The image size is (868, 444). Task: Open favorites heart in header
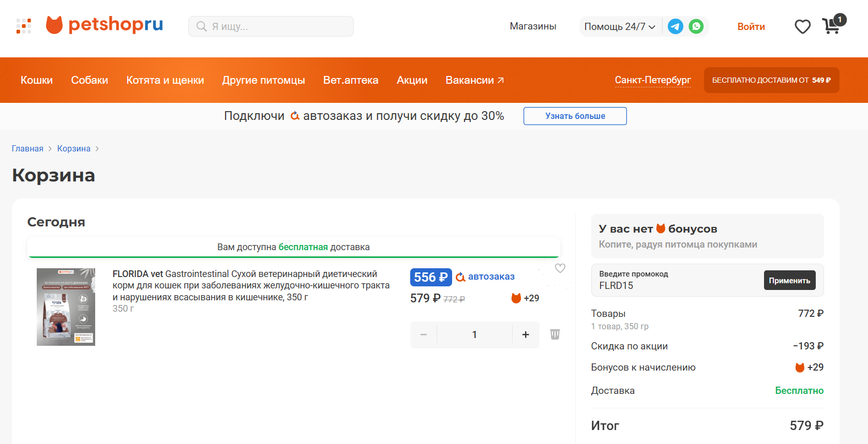(802, 26)
